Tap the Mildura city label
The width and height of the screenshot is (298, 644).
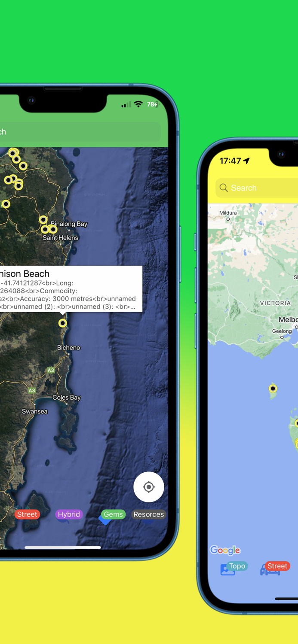click(x=228, y=213)
